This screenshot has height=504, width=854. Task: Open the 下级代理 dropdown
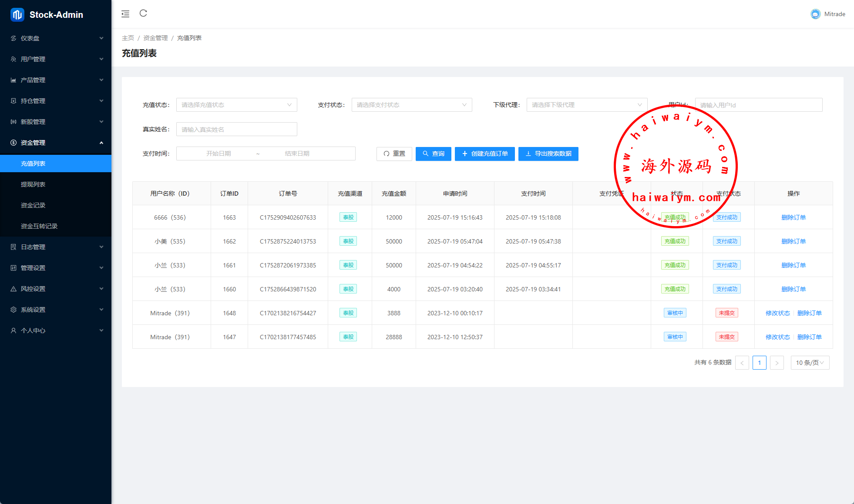point(587,105)
